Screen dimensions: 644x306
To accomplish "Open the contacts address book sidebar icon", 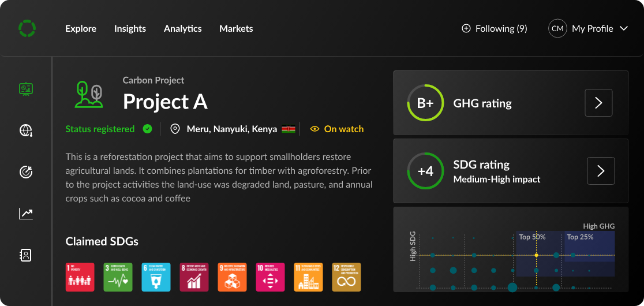I will pos(26,255).
